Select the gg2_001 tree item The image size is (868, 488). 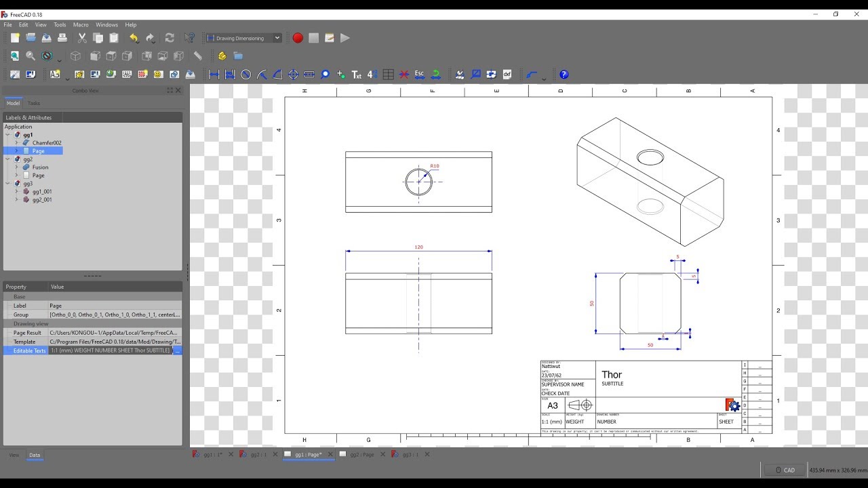[42, 200]
